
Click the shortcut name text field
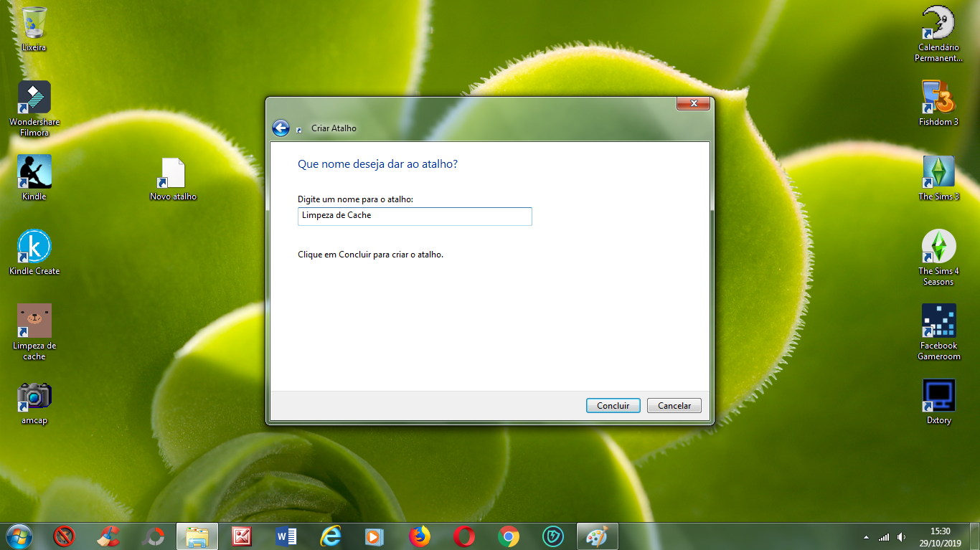tap(415, 216)
